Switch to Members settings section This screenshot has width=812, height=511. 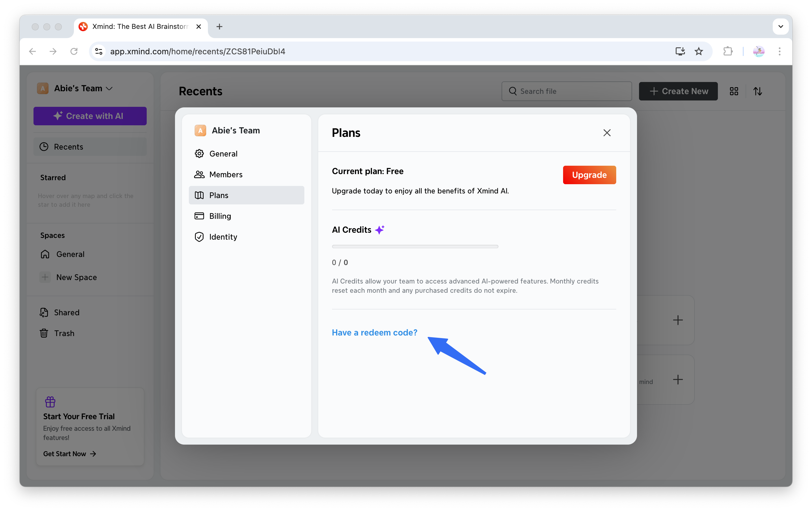(247, 174)
